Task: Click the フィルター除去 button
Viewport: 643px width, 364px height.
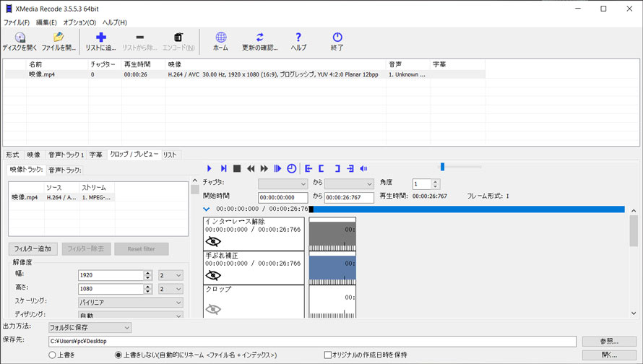Action: pyautogui.click(x=86, y=249)
